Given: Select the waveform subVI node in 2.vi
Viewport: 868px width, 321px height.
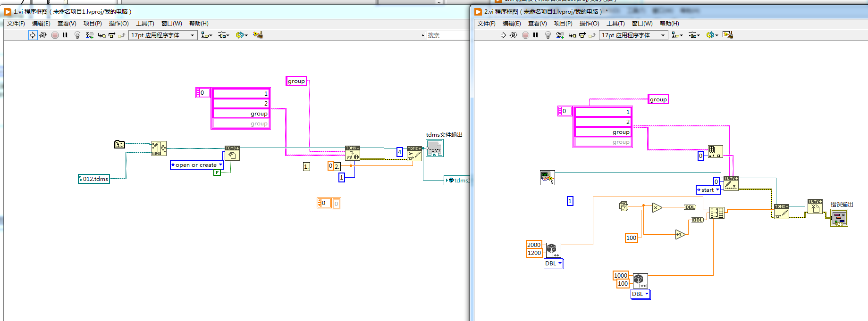Looking at the screenshot, I should (x=548, y=178).
